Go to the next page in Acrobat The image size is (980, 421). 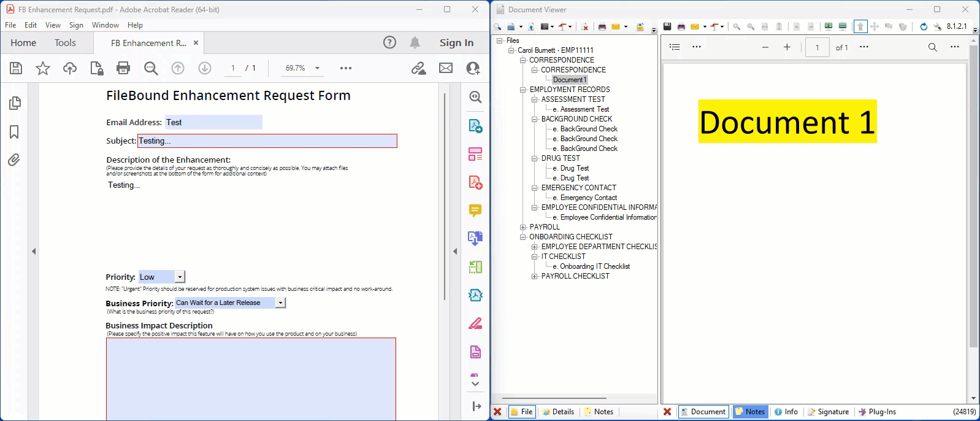pos(205,68)
